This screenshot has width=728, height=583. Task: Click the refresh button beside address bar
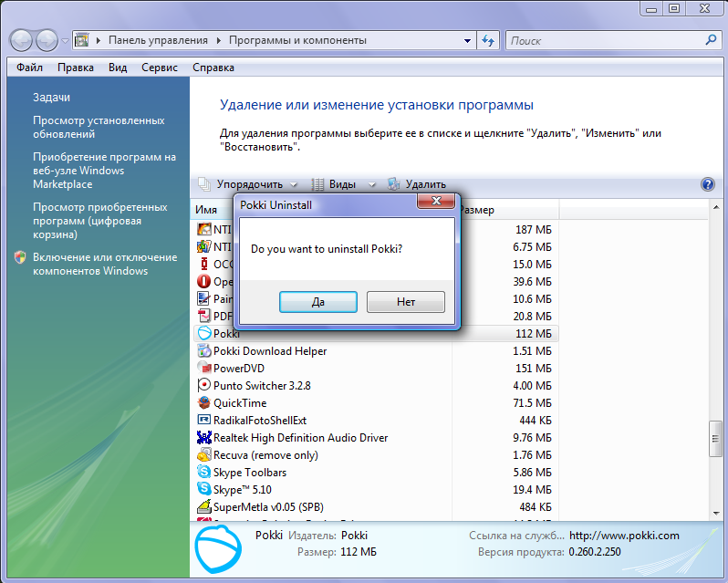click(x=488, y=40)
